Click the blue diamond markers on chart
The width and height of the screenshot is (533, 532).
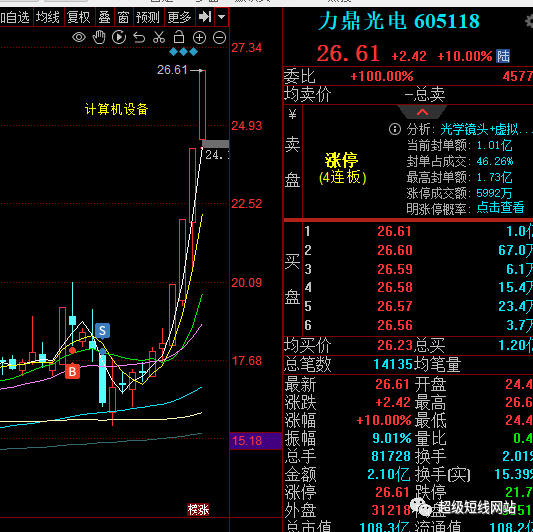click(184, 52)
